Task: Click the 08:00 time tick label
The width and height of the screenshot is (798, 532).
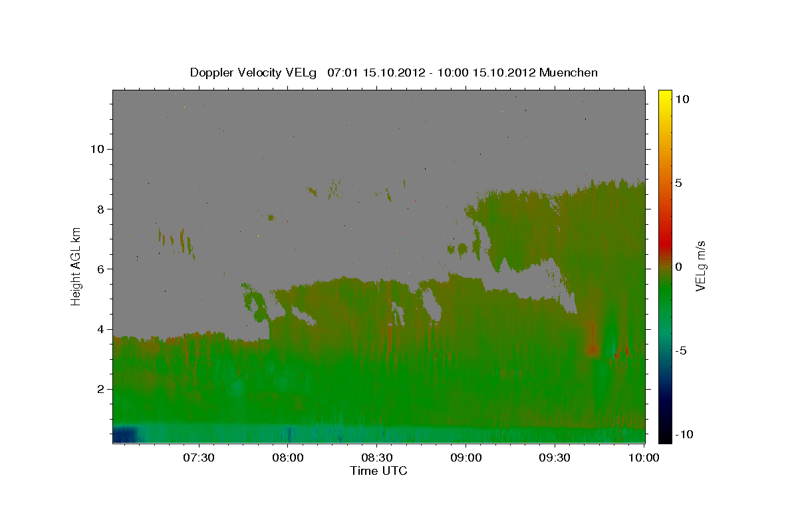Action: pos(289,458)
